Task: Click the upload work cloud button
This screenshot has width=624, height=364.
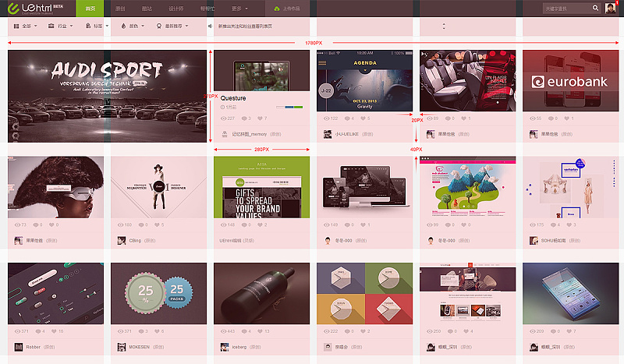Action: pyautogui.click(x=287, y=9)
